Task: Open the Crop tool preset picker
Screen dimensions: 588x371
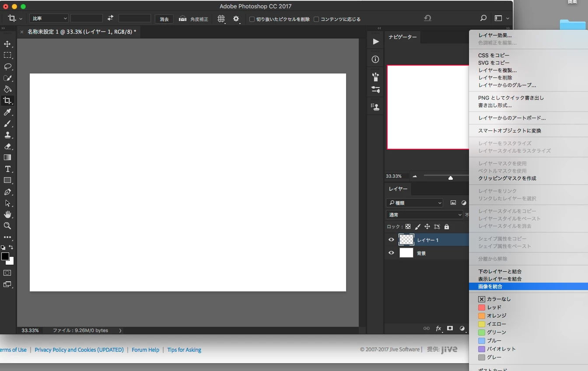Action: [x=15, y=19]
